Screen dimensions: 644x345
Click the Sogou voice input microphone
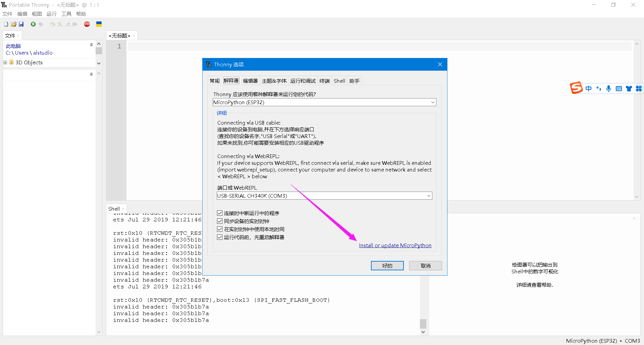(x=608, y=88)
